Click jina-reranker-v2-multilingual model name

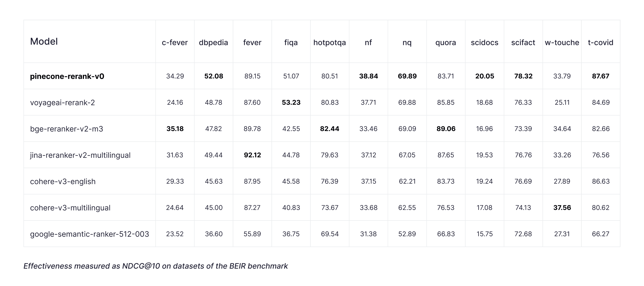[x=80, y=155]
